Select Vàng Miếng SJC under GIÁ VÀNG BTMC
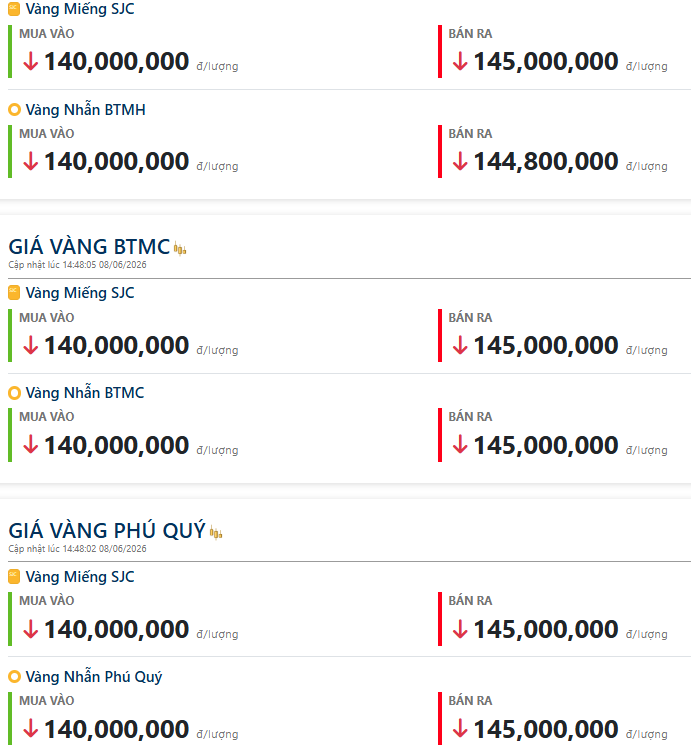This screenshot has width=691, height=753. click(x=80, y=293)
